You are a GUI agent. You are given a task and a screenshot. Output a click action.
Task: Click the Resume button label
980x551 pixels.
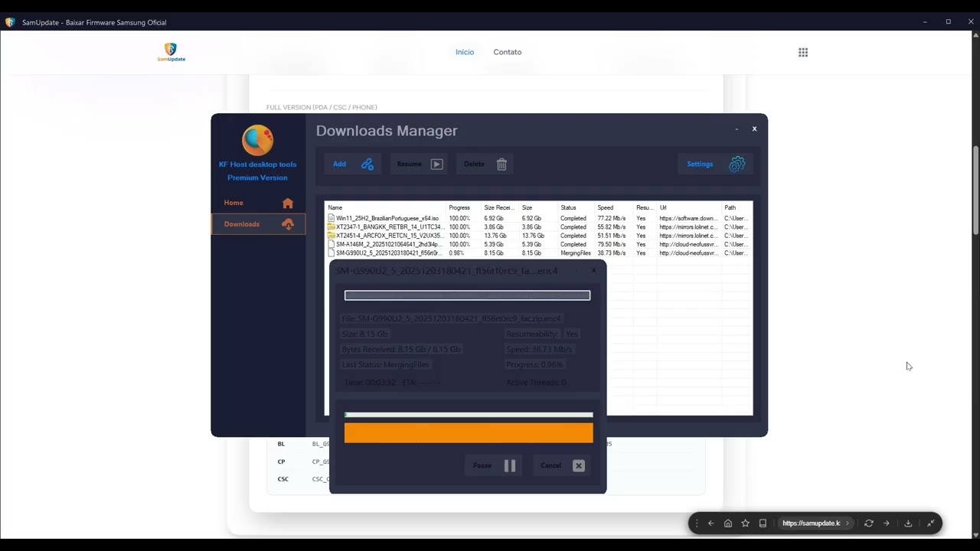click(x=409, y=164)
